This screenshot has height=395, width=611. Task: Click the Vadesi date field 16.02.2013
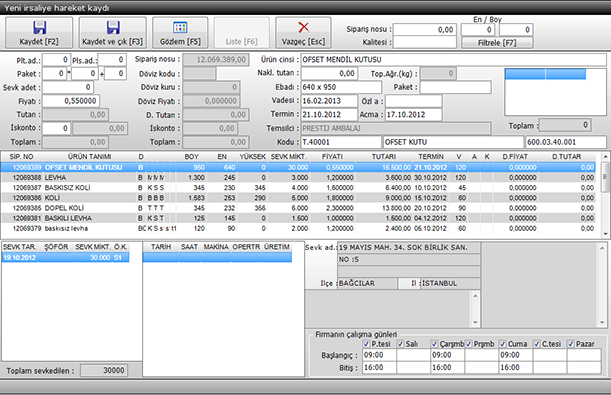(x=329, y=101)
